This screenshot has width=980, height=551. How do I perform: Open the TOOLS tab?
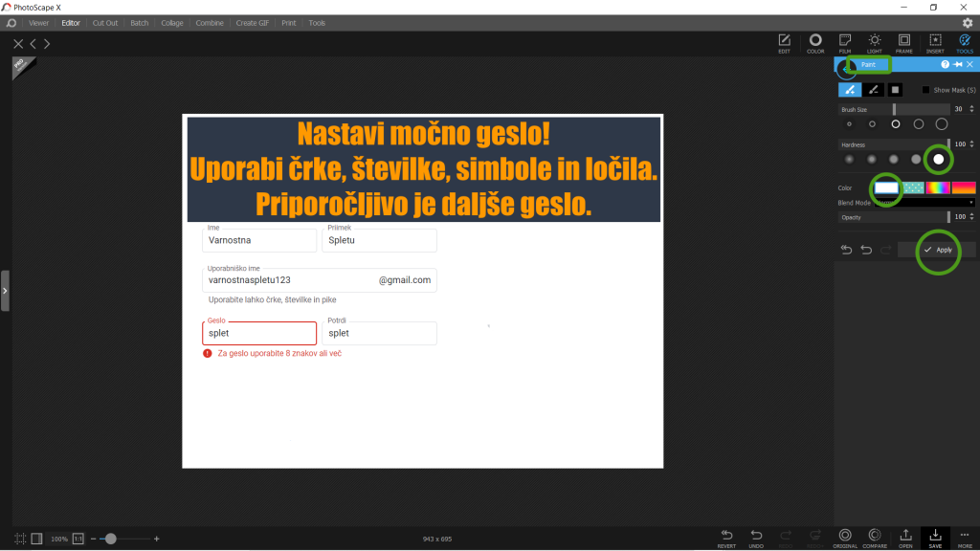[965, 44]
